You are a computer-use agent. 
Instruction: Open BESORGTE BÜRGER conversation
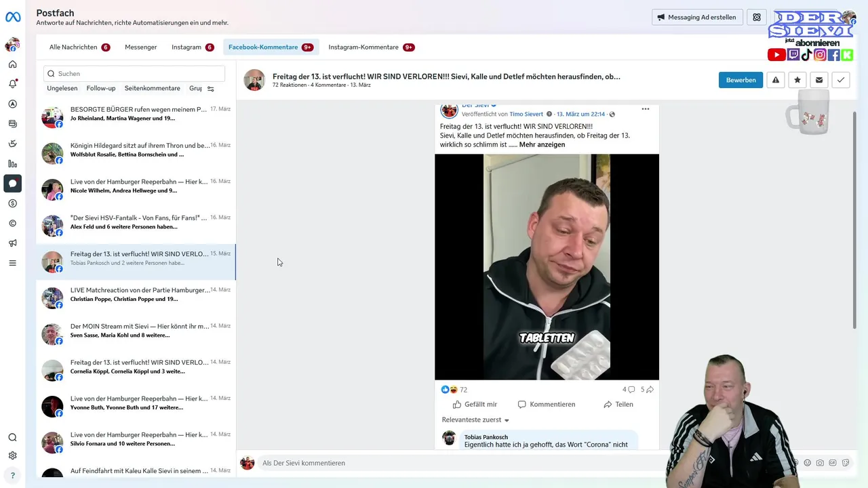(x=136, y=118)
